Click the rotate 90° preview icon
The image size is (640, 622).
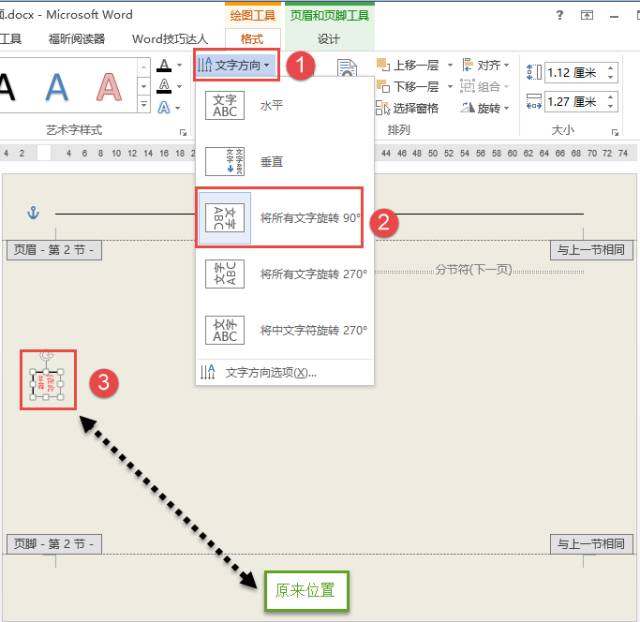[225, 218]
